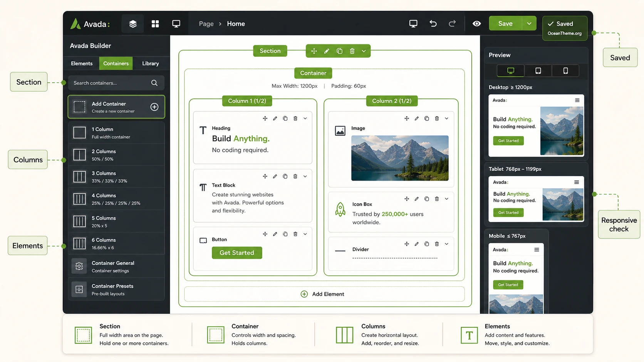Open Container Presets pre-built layouts
This screenshot has width=644, height=362.
point(116,289)
